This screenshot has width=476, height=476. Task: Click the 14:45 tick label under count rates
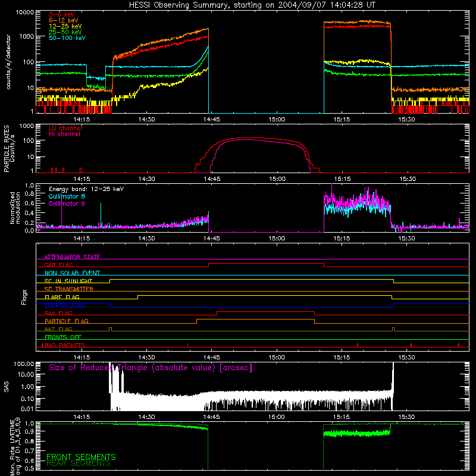tap(212, 120)
